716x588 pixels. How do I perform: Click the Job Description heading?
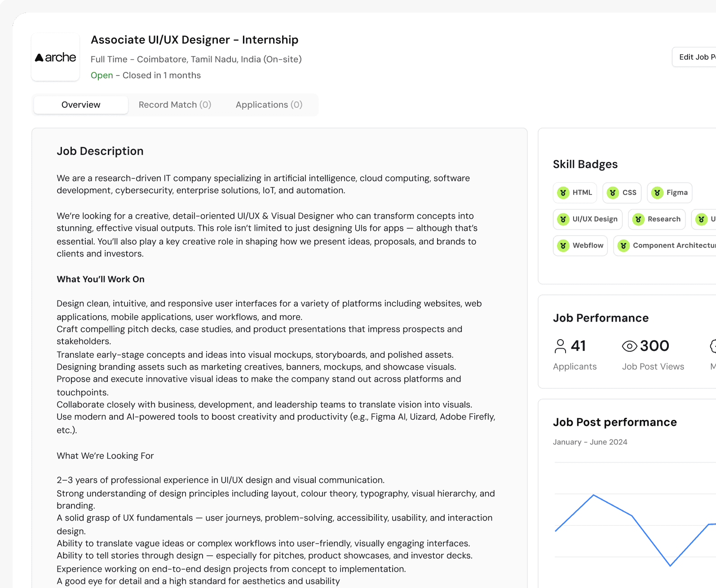[x=100, y=151]
